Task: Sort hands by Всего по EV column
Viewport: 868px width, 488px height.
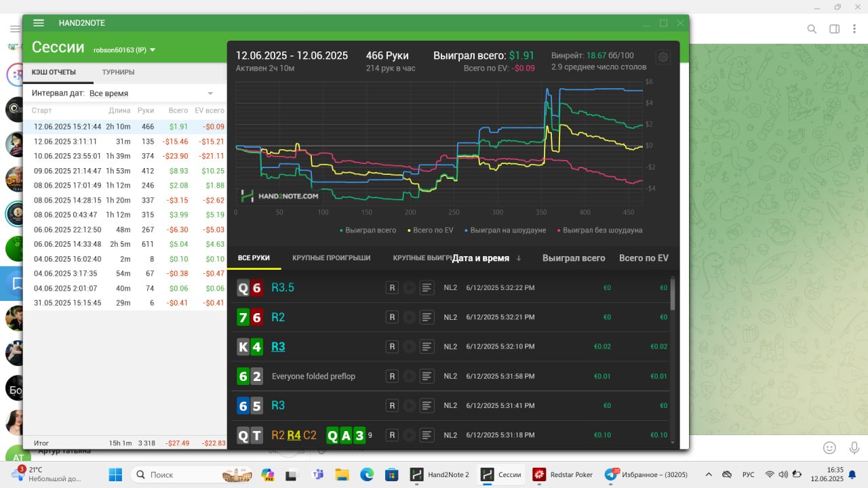Action: pyautogui.click(x=644, y=258)
